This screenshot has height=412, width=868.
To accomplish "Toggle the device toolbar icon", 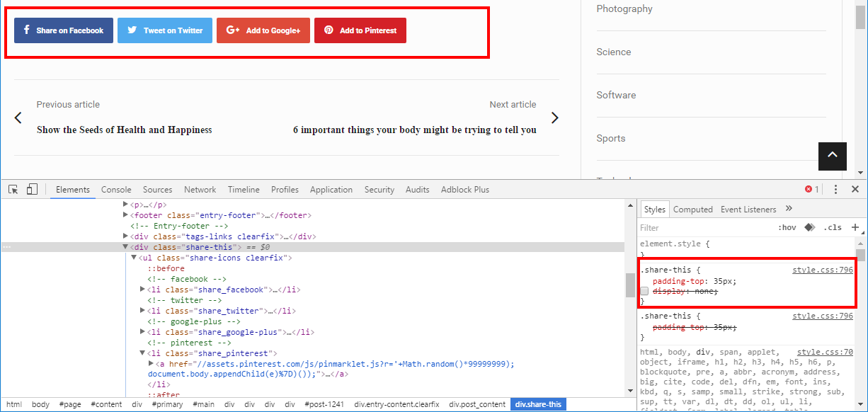I will pyautogui.click(x=32, y=190).
